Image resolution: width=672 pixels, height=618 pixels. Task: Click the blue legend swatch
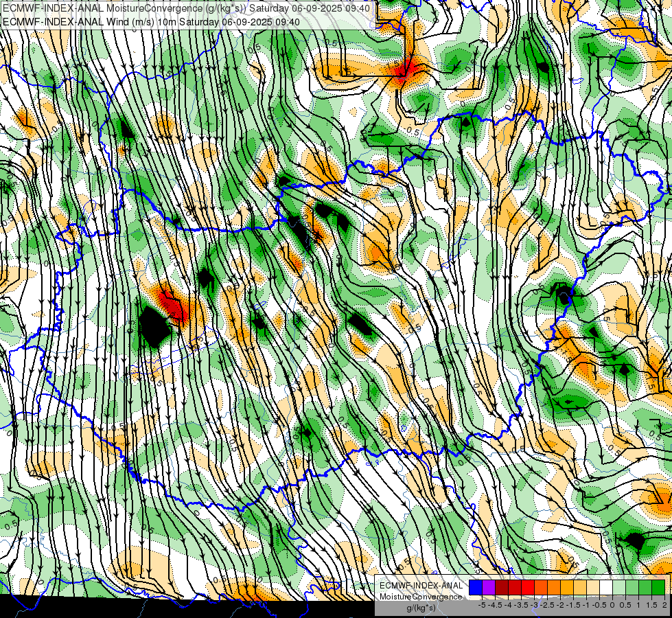[475, 587]
